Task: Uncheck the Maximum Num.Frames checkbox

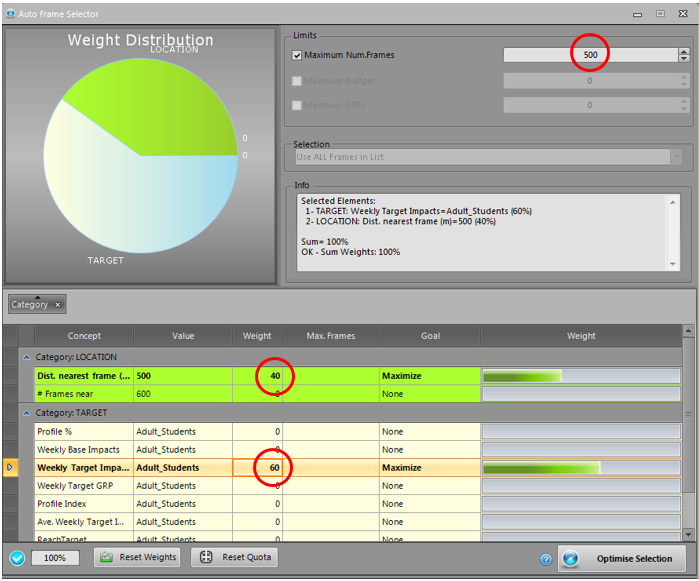Action: (297, 56)
